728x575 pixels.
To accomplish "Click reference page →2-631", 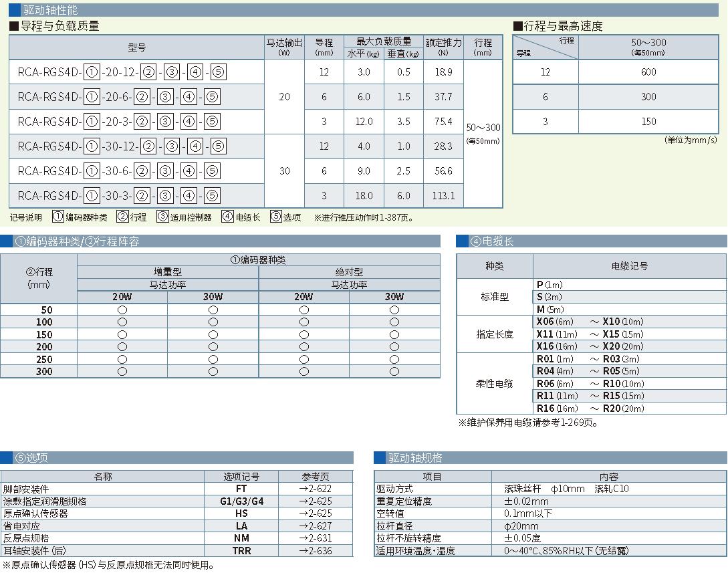I will pyautogui.click(x=316, y=538).
